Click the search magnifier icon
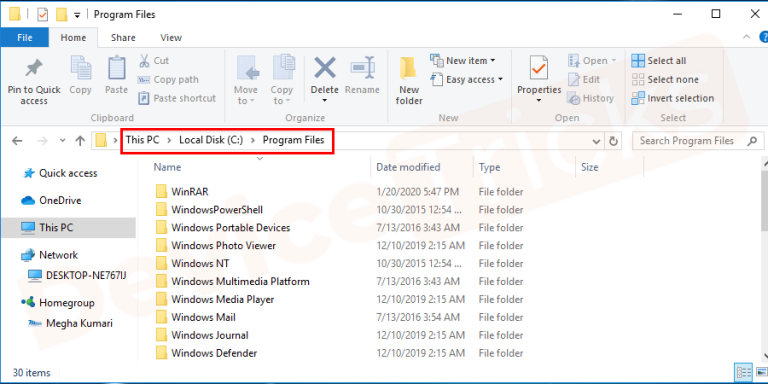 click(752, 141)
